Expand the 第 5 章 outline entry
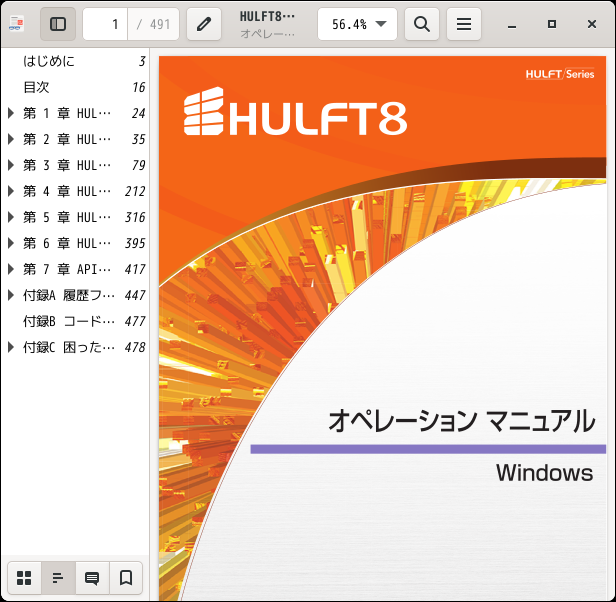This screenshot has width=616, height=602. 11,217
